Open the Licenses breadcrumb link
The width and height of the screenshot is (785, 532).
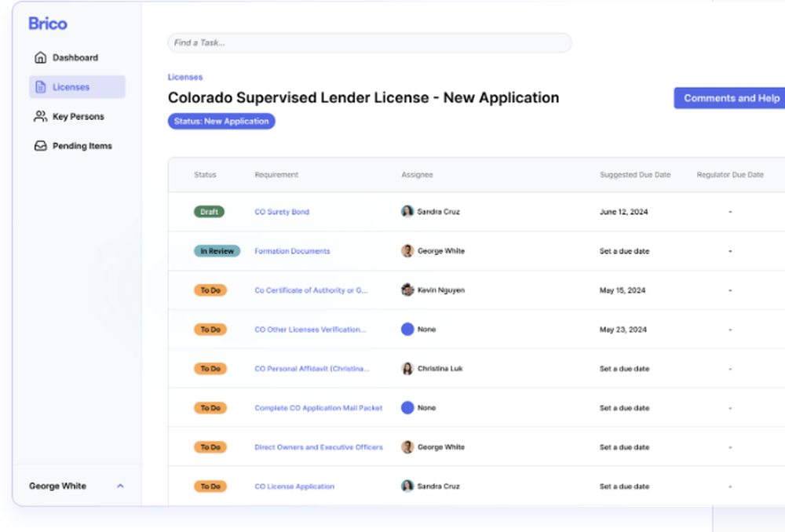point(185,77)
